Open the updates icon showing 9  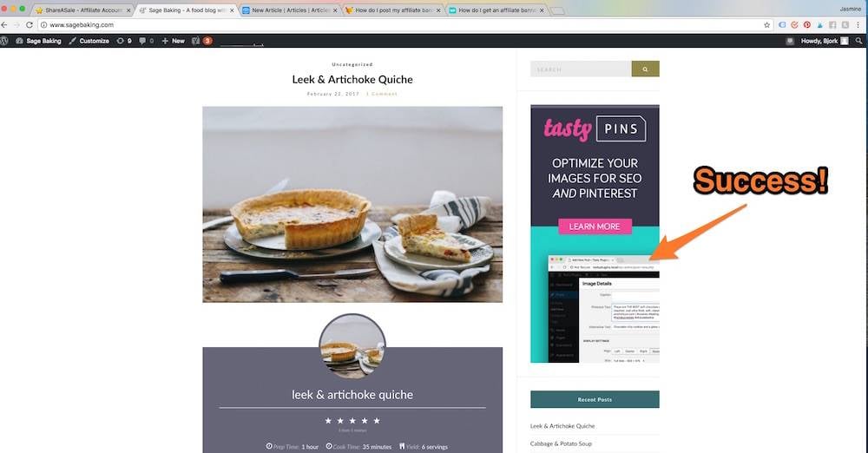123,41
